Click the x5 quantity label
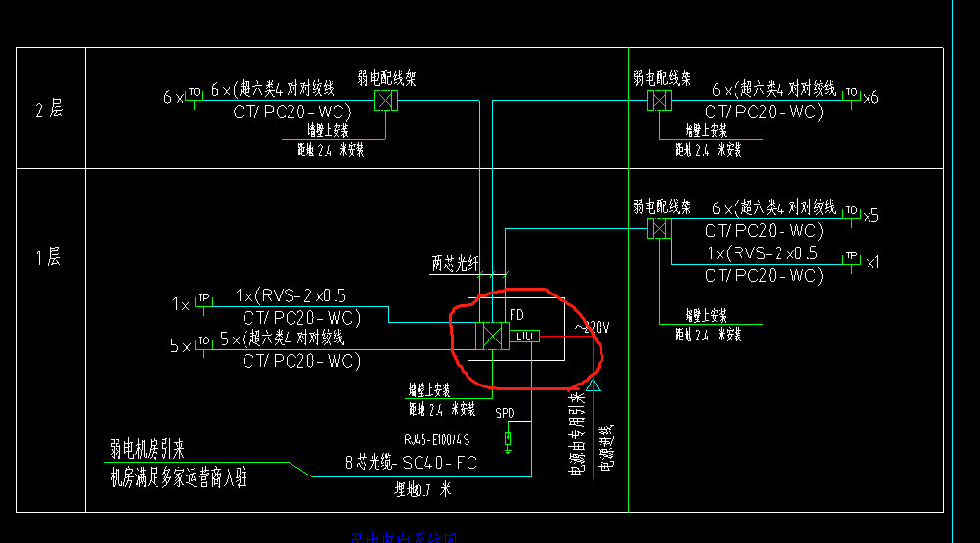The image size is (980, 543). click(870, 216)
